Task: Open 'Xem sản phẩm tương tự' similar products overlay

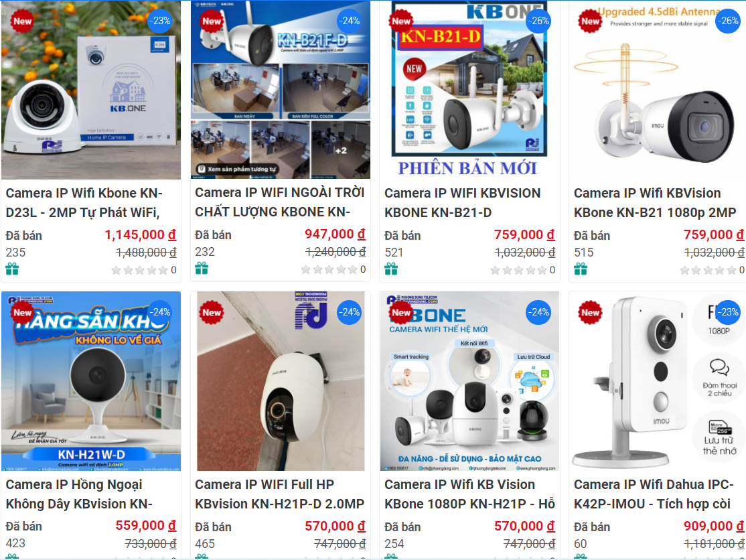Action: coord(237,169)
